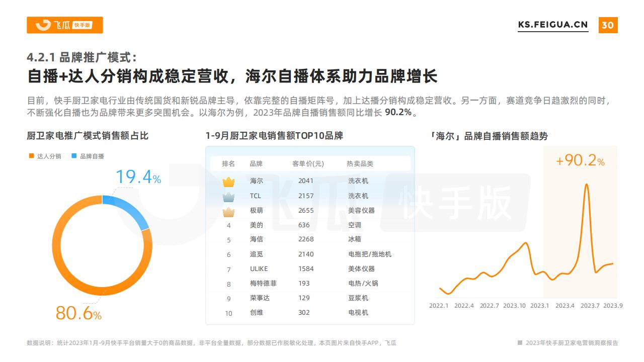Click the 2023.4 axis label

[x=565, y=306]
